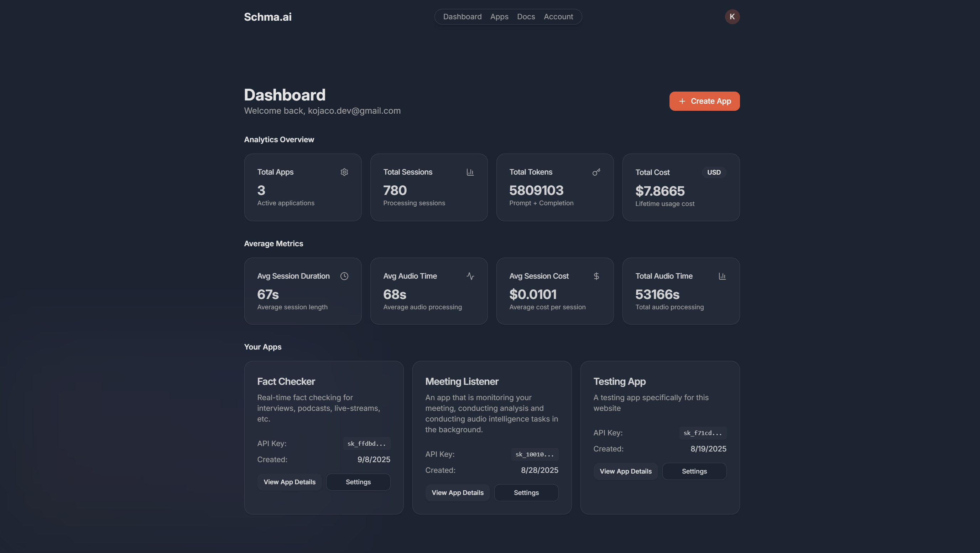
Task: Open the Apps navigation tab
Action: click(x=499, y=17)
